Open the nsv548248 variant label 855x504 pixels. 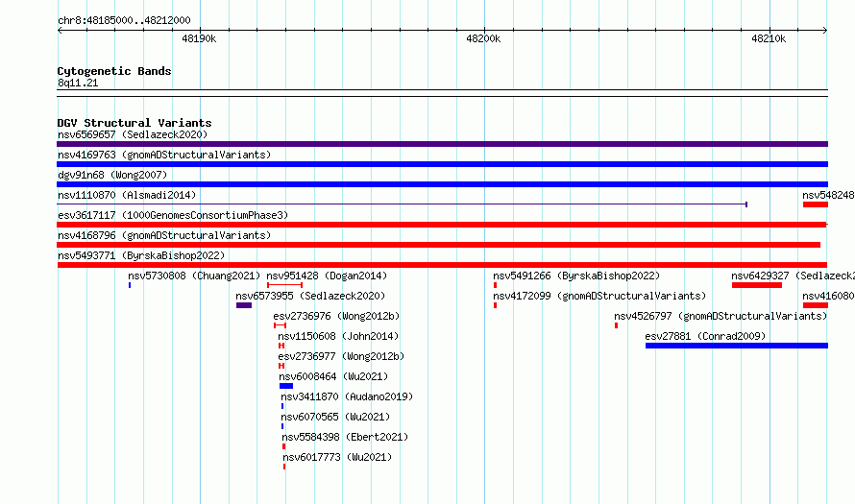828,195
